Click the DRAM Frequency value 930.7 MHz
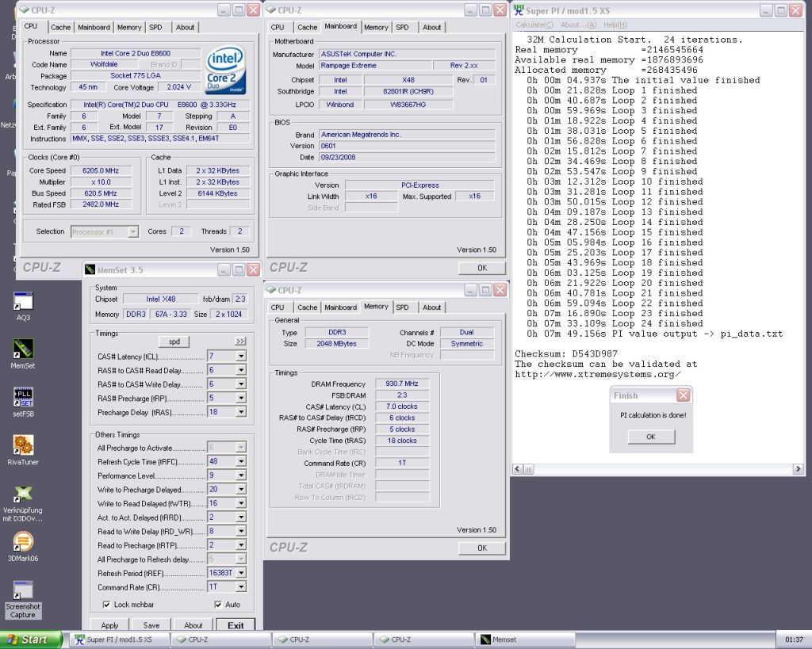This screenshot has width=812, height=649. point(402,384)
